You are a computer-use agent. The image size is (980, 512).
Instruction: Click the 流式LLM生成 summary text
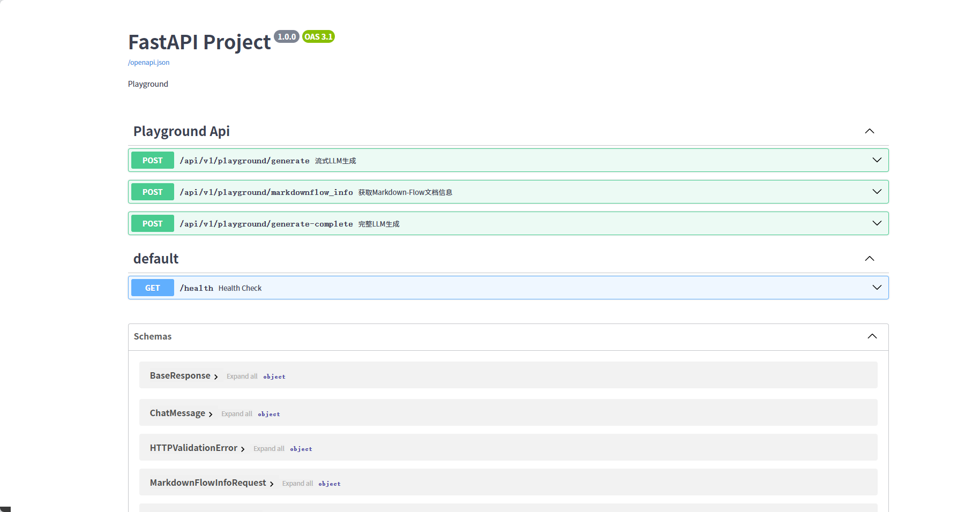point(335,161)
